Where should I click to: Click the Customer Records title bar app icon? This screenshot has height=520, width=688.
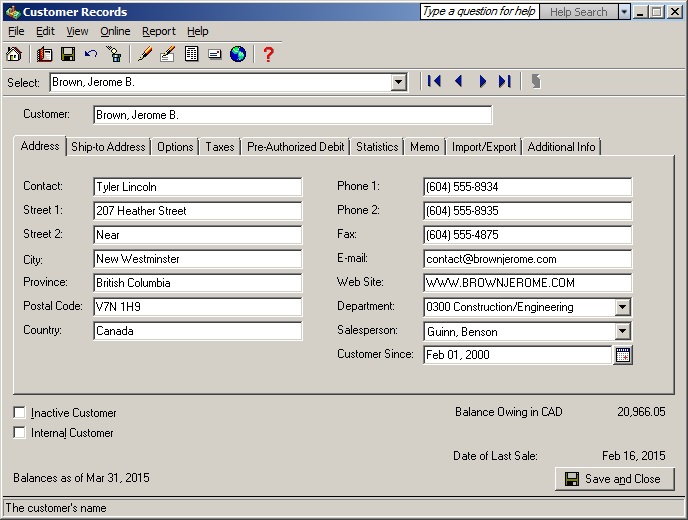click(13, 12)
